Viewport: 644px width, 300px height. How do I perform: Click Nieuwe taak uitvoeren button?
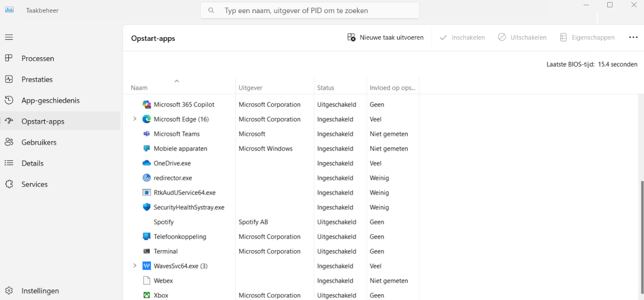[386, 37]
